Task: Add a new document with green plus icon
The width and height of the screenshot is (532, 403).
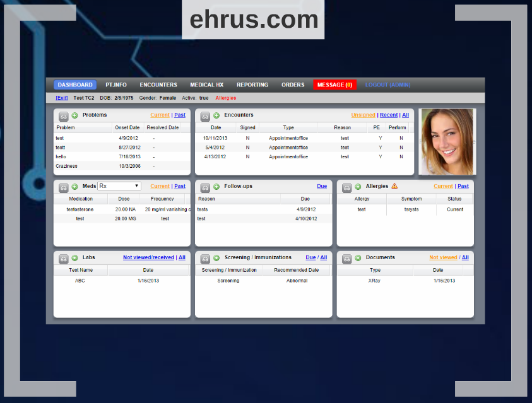Action: 358,258
